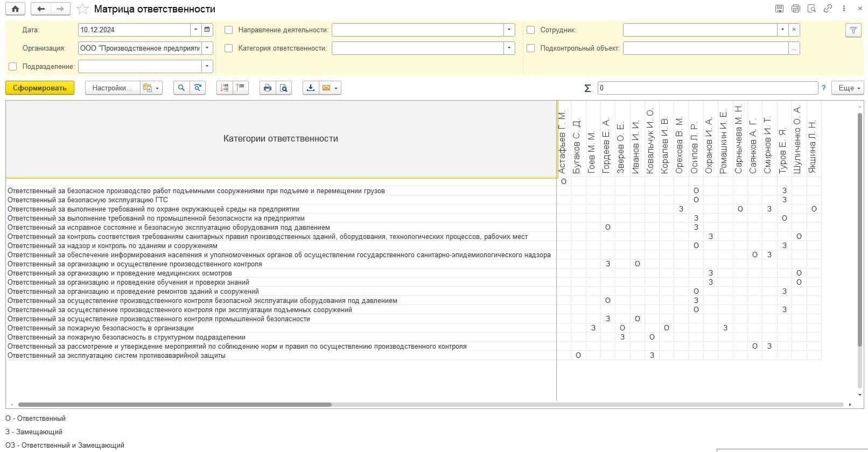
Task: Click the sigma sum icon
Action: point(587,88)
